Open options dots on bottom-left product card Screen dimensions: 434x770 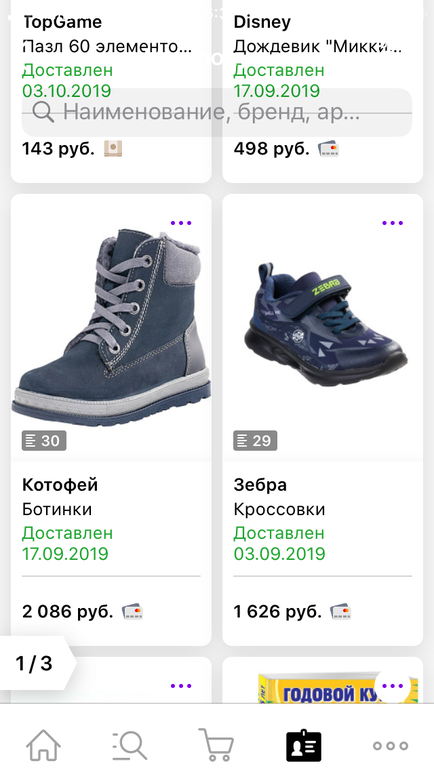181,686
